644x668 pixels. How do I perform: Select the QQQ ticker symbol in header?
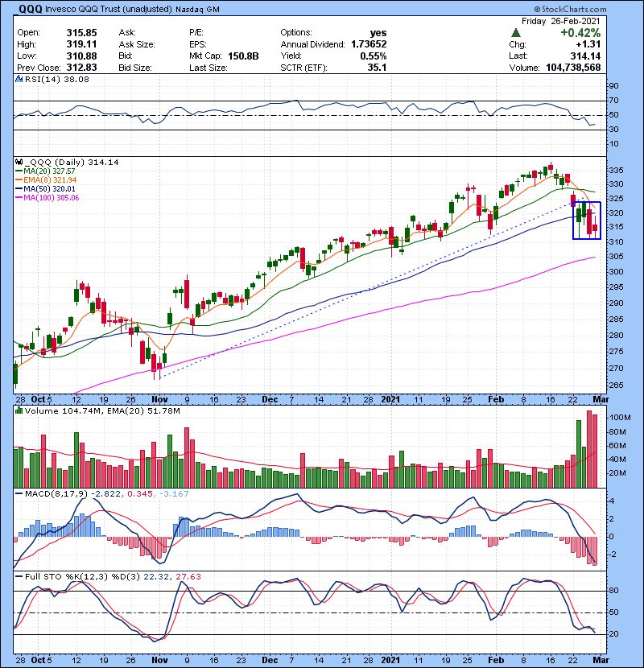30,9
